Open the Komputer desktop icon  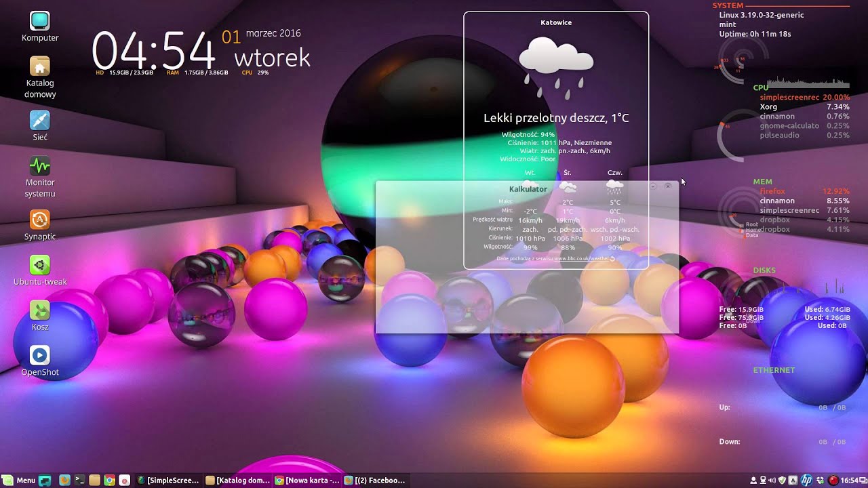click(40, 27)
